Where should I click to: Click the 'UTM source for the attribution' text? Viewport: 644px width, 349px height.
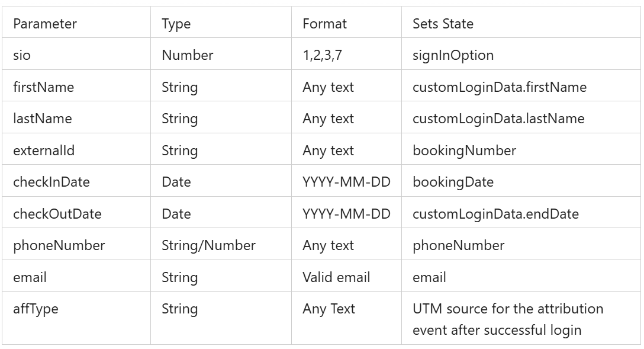508,309
